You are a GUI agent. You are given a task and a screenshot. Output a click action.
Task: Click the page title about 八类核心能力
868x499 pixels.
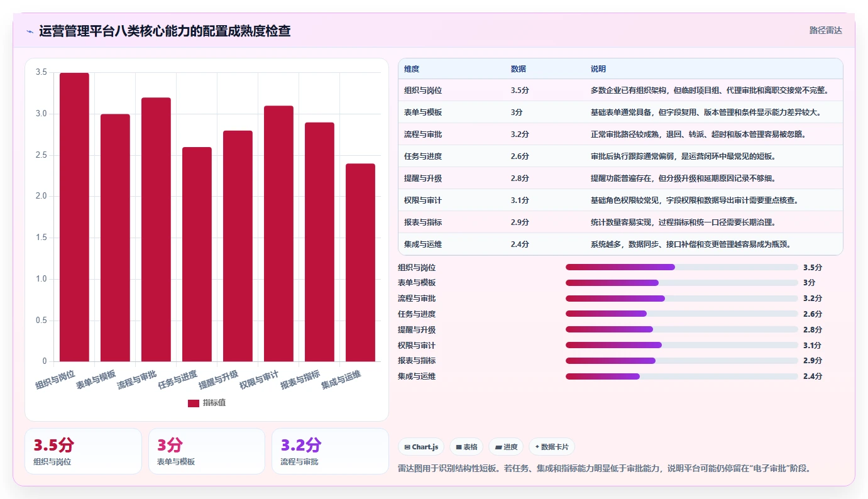165,31
